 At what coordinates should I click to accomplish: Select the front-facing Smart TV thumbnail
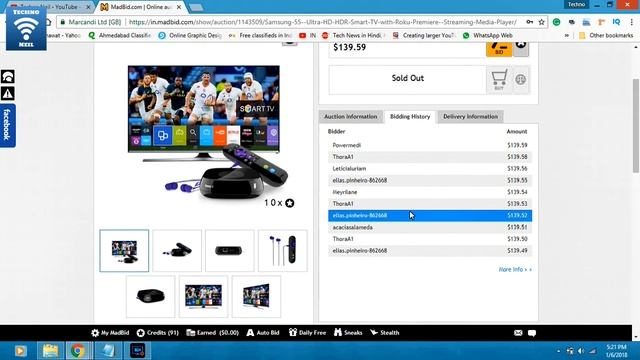[x=203, y=296]
